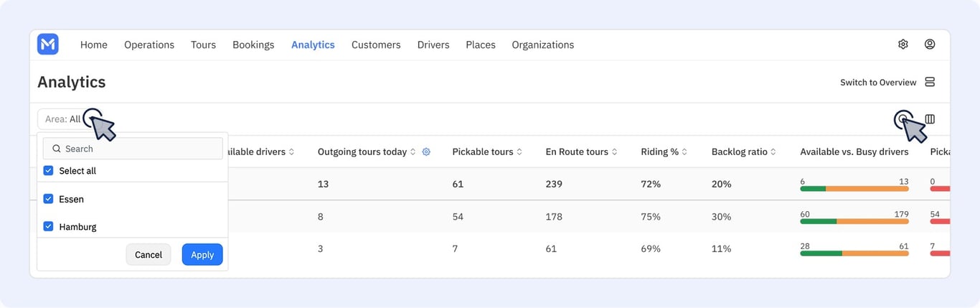Sort the Backlog ratio column
Viewport: 980px width, 308px height.
(x=774, y=152)
